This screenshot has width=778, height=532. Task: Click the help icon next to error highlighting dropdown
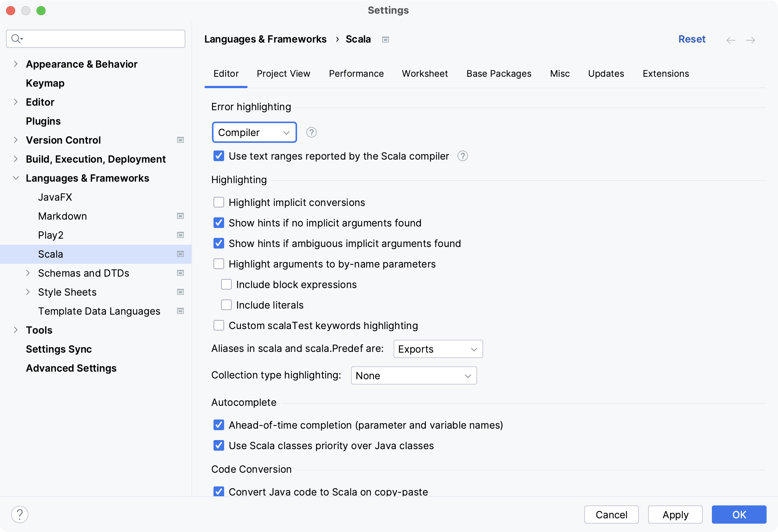(311, 132)
